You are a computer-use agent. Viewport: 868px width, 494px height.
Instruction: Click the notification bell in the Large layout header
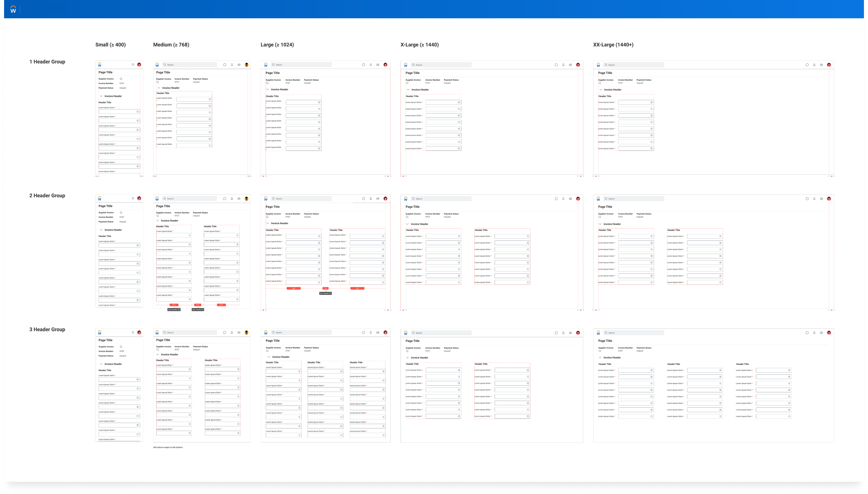371,64
